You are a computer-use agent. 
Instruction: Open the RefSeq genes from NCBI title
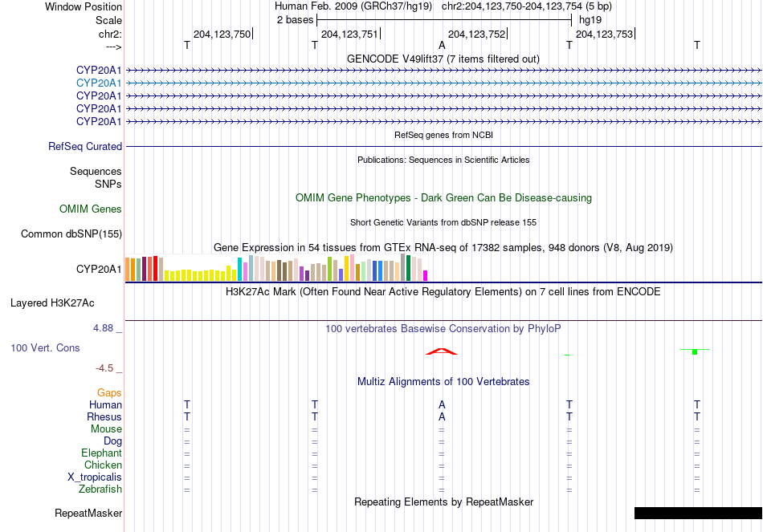pos(443,135)
